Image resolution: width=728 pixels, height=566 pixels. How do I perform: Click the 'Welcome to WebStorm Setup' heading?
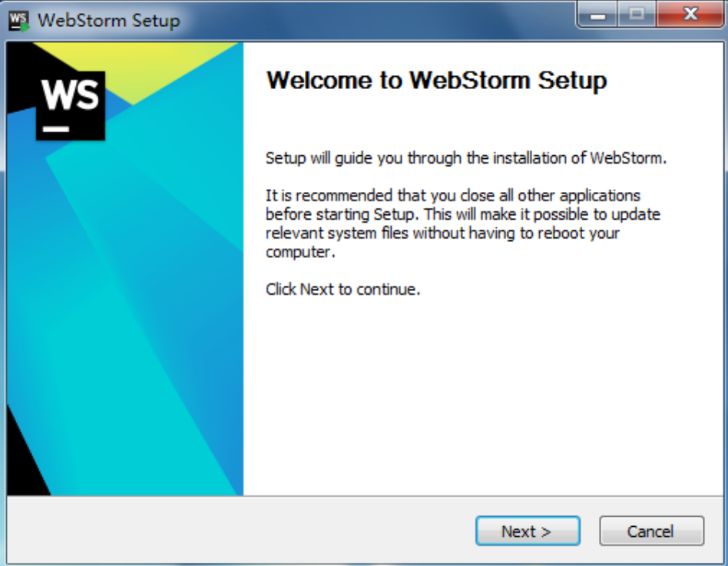(x=436, y=81)
